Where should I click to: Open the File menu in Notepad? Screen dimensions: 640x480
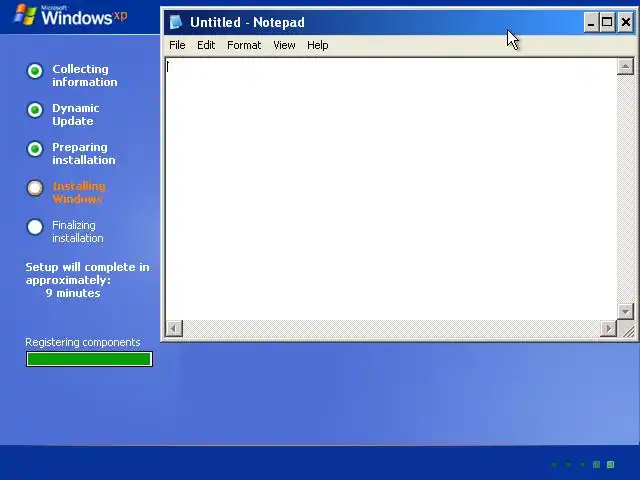(x=177, y=45)
